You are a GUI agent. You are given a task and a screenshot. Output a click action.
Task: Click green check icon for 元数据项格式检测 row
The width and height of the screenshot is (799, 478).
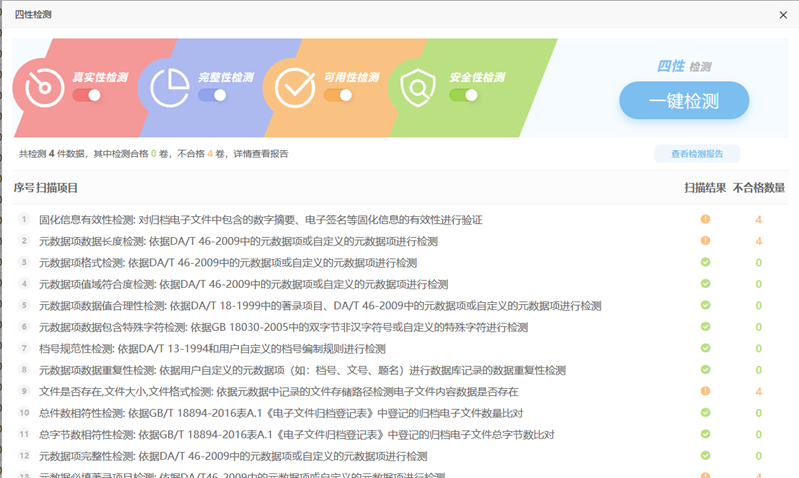tap(705, 262)
